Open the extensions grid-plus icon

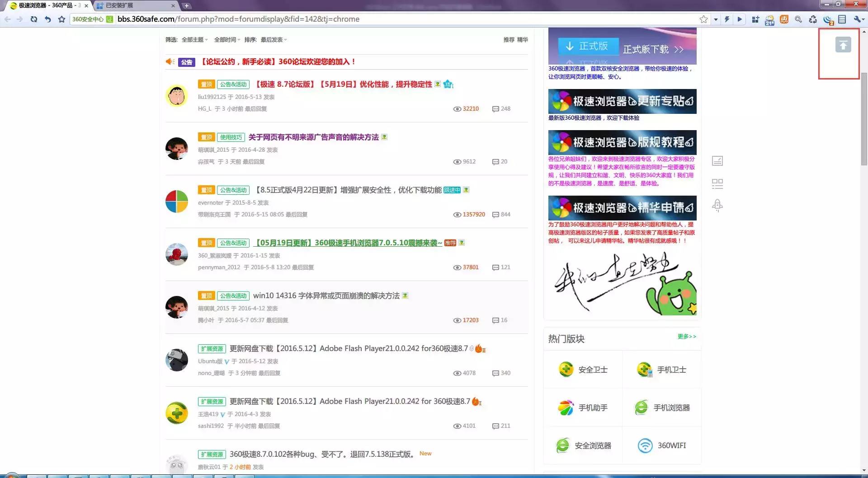point(755,19)
